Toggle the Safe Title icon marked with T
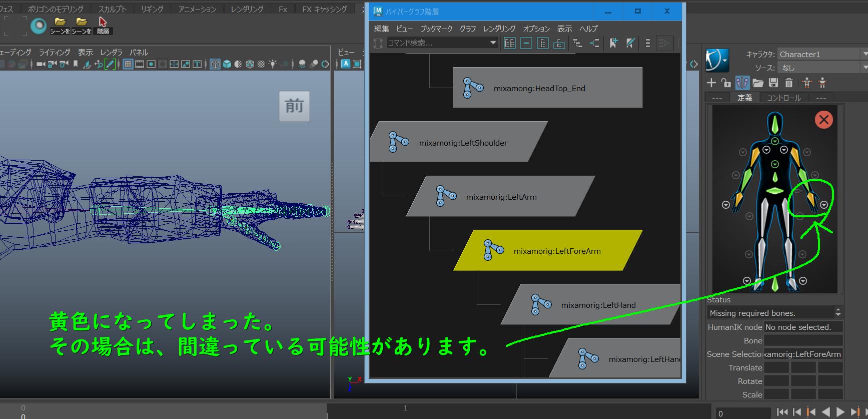868x419 pixels. [197, 64]
